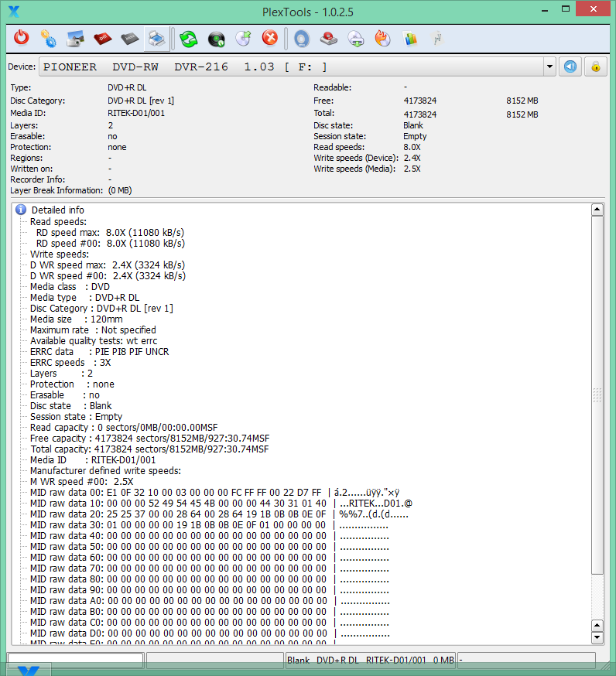Screen dimensions: 616x676
Task: Select 'Disc state : Blank' tree row
Action: pyautogui.click(x=70, y=406)
